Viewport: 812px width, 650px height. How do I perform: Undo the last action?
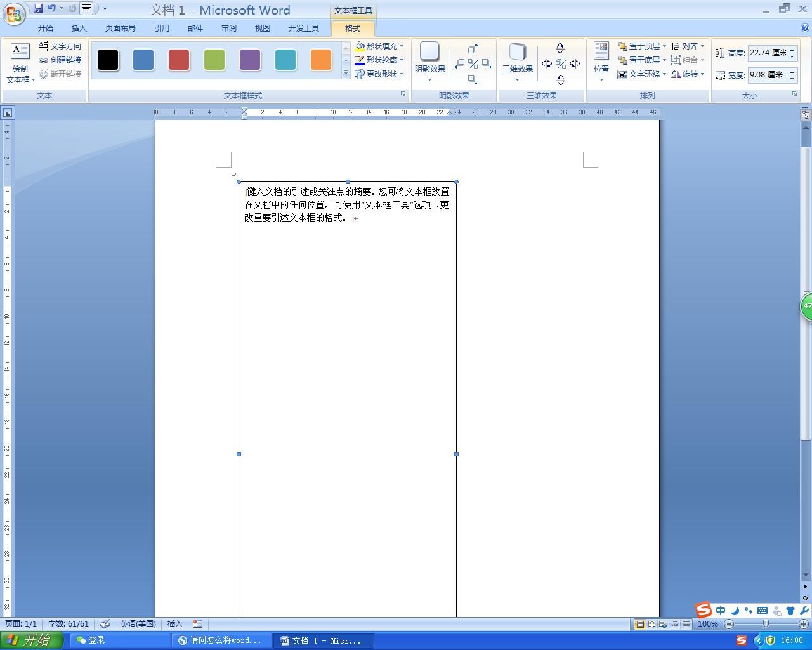[52, 8]
